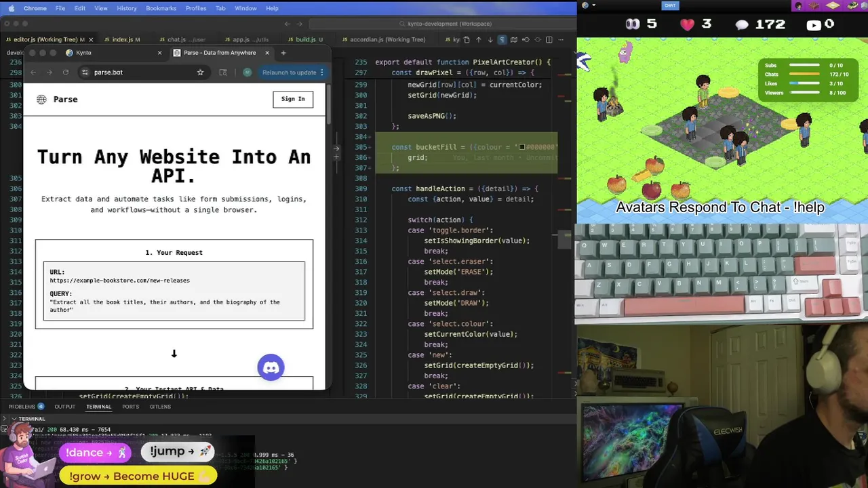The width and height of the screenshot is (868, 488).
Task: Click the Chats progress bar
Action: 804,75
